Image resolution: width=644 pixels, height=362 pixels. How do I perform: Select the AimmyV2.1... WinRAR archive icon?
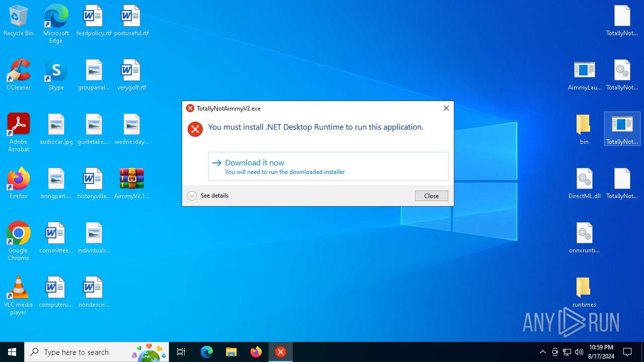131,184
